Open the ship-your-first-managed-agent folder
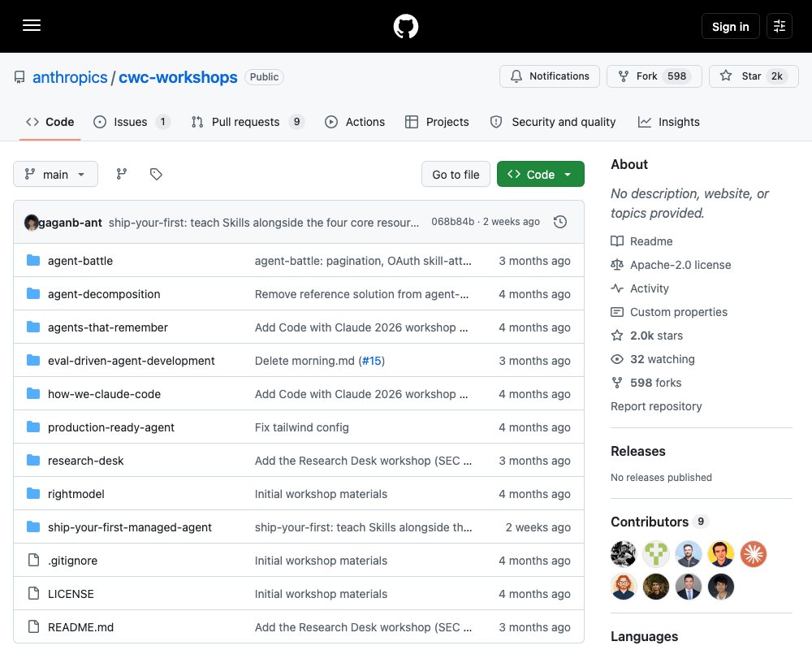The image size is (812, 650). pos(129,527)
